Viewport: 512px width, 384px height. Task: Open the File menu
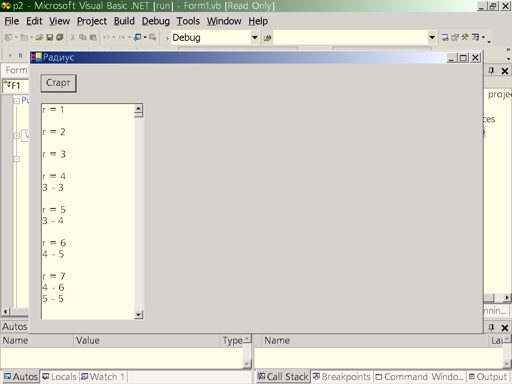[12, 21]
